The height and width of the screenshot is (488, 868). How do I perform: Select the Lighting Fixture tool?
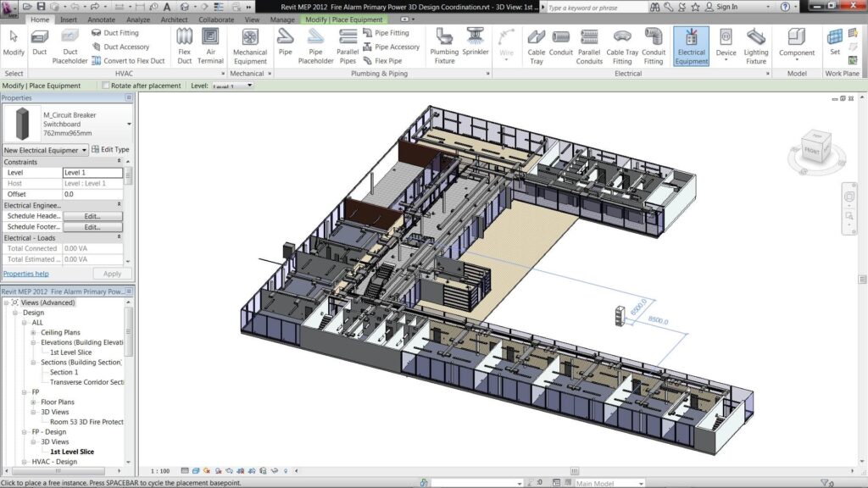pos(756,45)
